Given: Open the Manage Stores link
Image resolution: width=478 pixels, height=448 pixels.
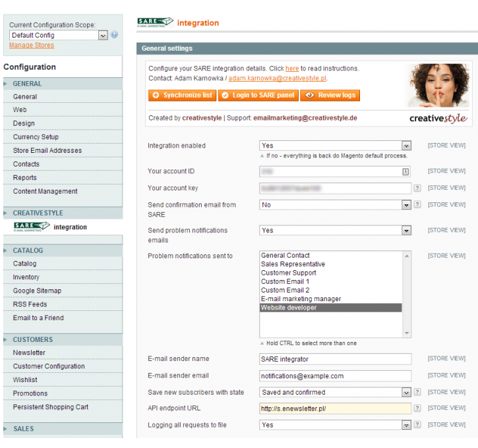Looking at the screenshot, I should [32, 45].
